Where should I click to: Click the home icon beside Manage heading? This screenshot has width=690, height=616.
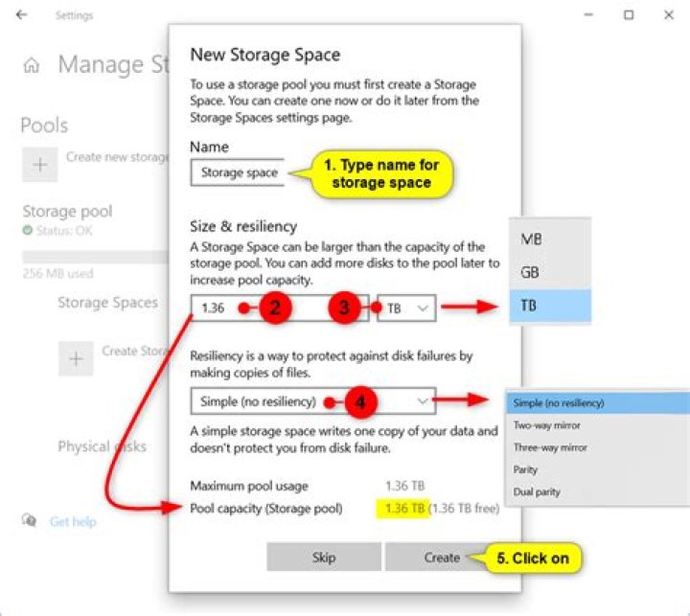coord(32,65)
